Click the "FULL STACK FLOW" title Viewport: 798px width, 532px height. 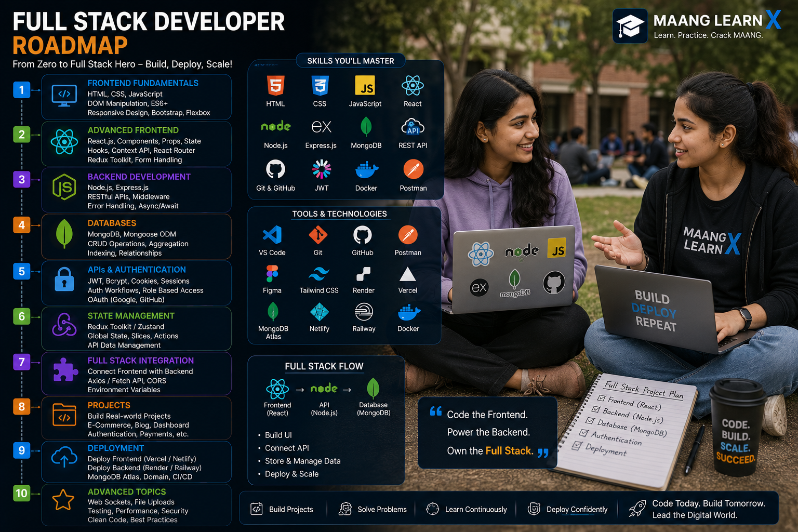pos(324,366)
